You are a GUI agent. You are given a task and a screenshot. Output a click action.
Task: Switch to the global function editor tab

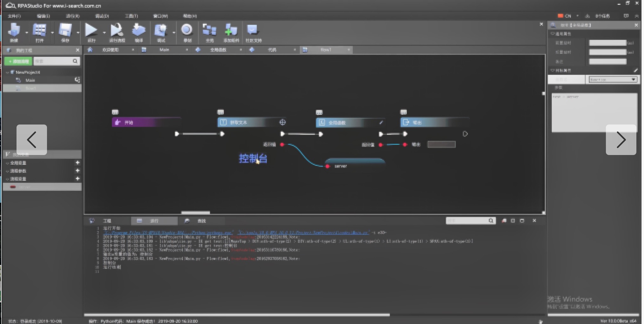(x=218, y=50)
